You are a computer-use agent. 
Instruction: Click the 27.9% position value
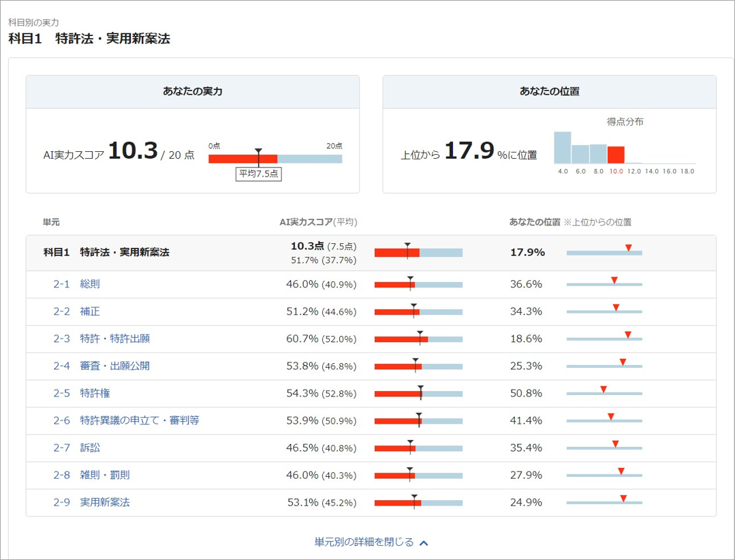526,475
